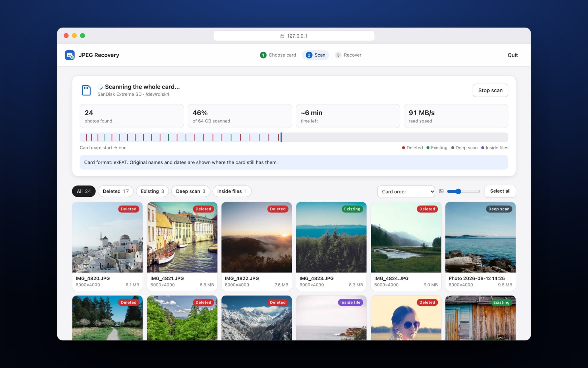Screen dimensions: 588x368
Task: Select the wooden shed Existing thumbnail
Action: click(x=480, y=318)
